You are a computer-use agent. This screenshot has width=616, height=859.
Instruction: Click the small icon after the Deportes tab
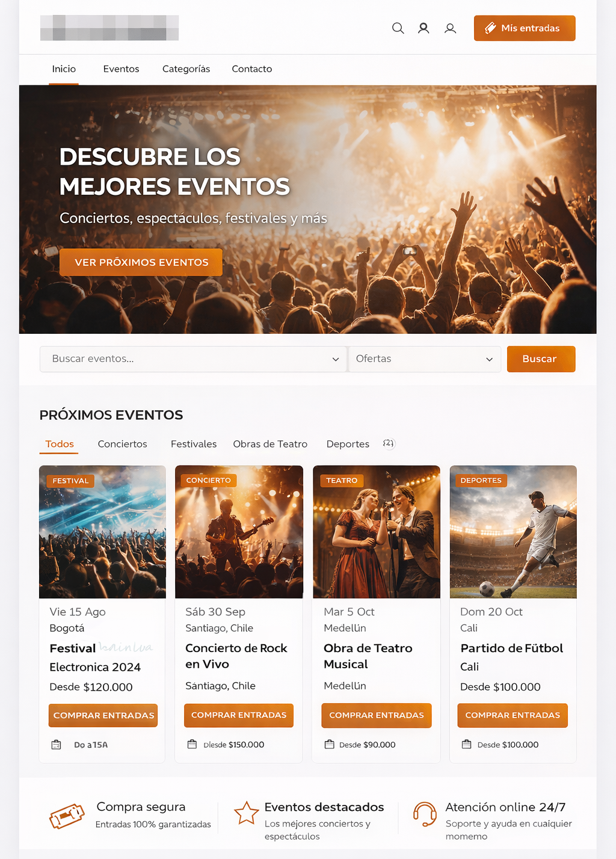click(x=389, y=443)
